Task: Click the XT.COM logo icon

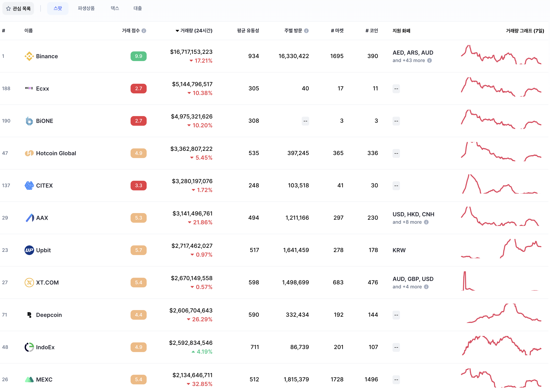Action: coord(29,282)
